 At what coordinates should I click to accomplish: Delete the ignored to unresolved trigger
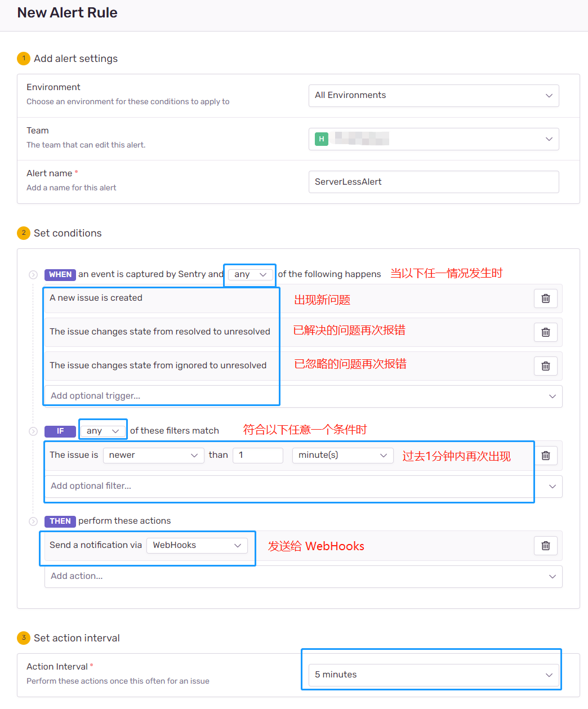tap(545, 366)
